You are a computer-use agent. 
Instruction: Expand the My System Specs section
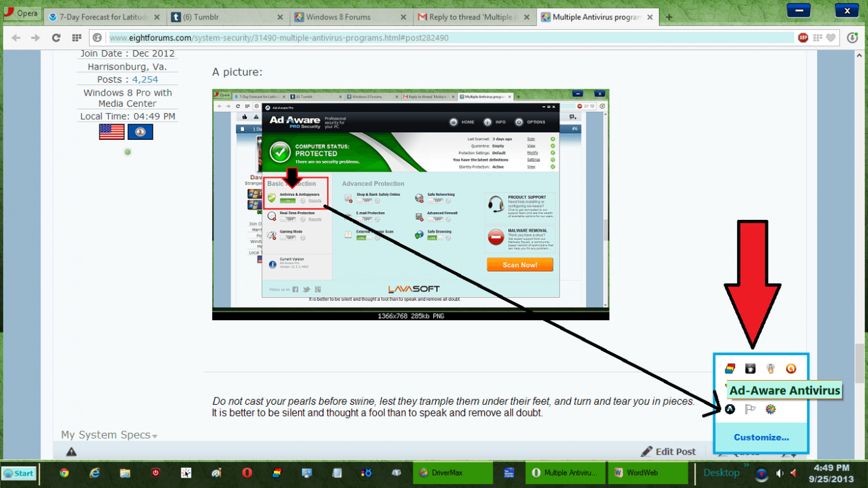point(109,435)
